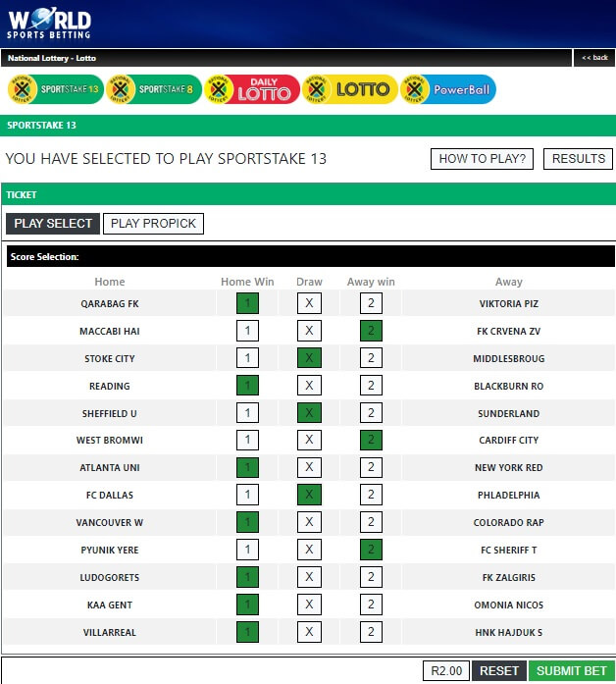Viewport: 616px width, 684px height.
Task: Submit the Sportstake bet
Action: coord(568,671)
